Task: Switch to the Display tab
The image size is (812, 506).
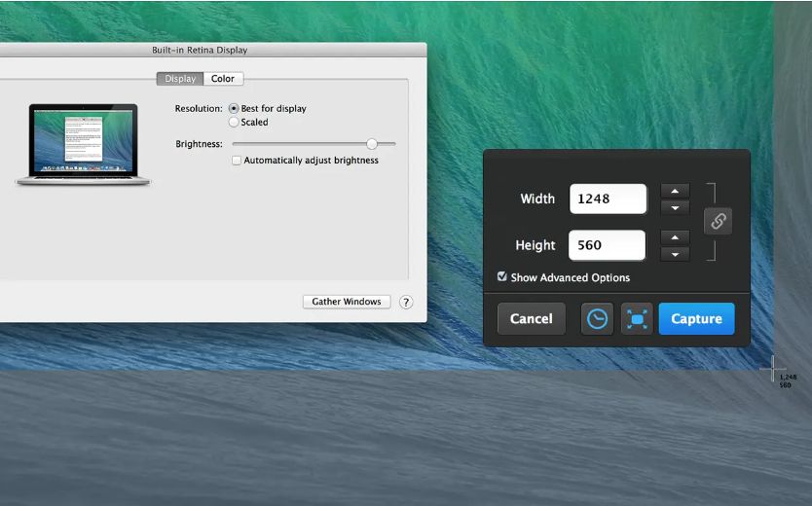Action: click(x=180, y=79)
